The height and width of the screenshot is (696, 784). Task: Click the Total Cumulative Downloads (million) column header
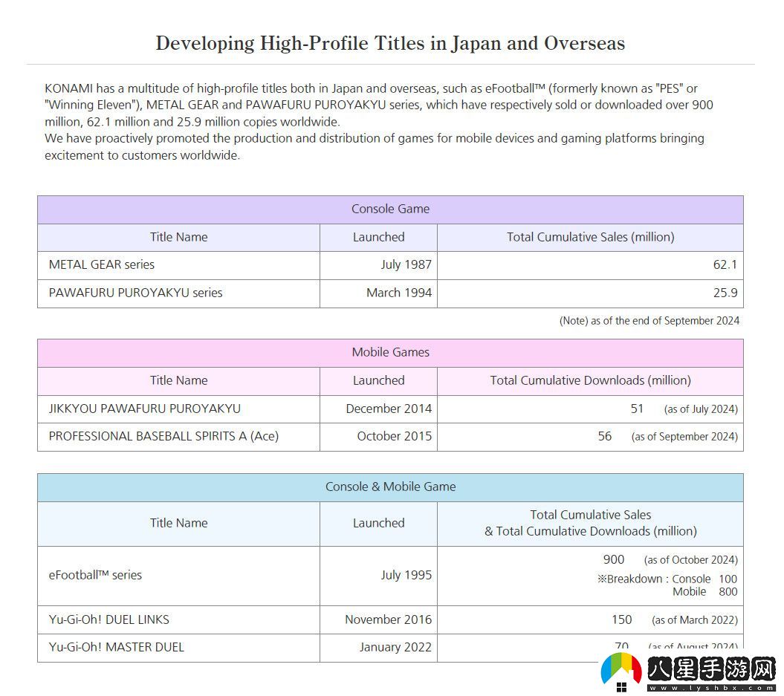point(590,381)
